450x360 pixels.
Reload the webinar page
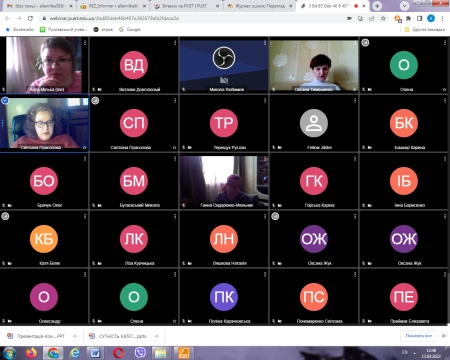coord(30,18)
